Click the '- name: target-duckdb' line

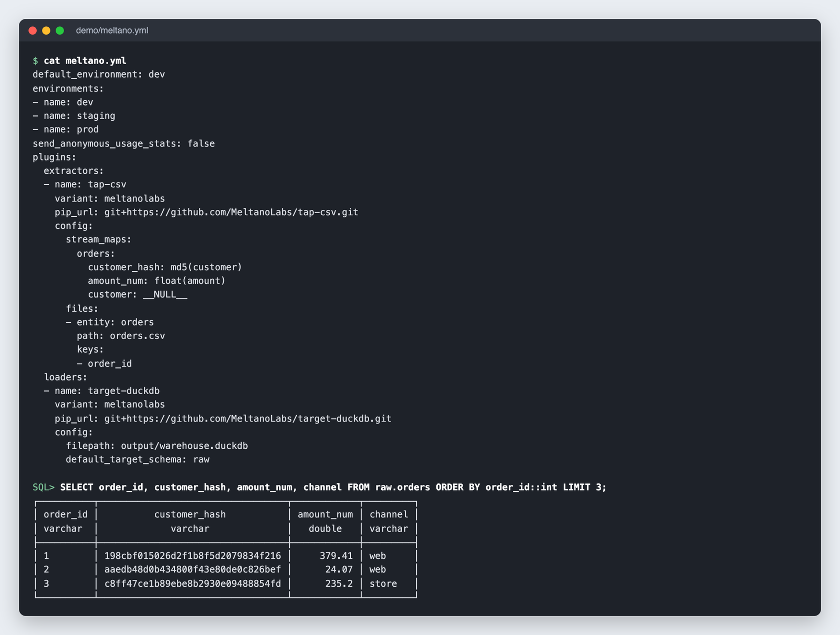(102, 391)
